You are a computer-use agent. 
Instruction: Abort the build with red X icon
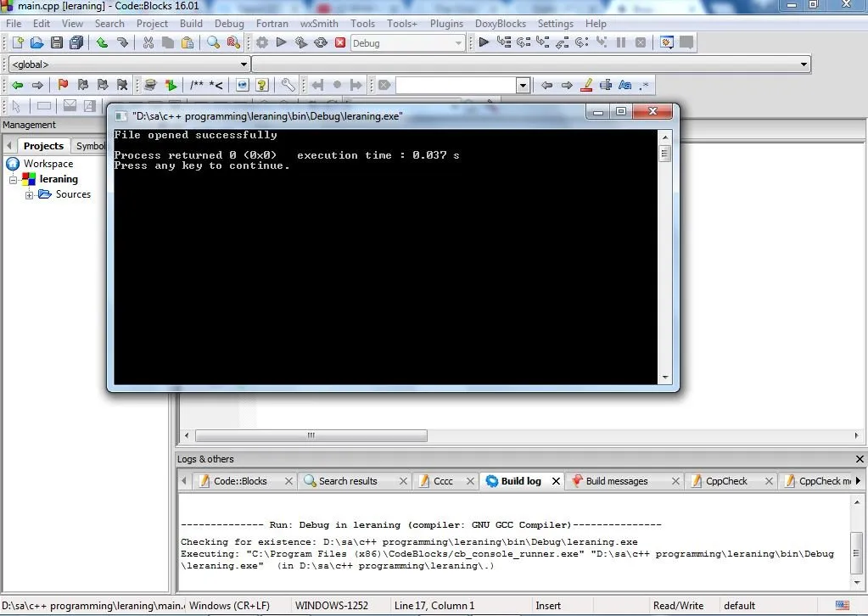click(340, 42)
